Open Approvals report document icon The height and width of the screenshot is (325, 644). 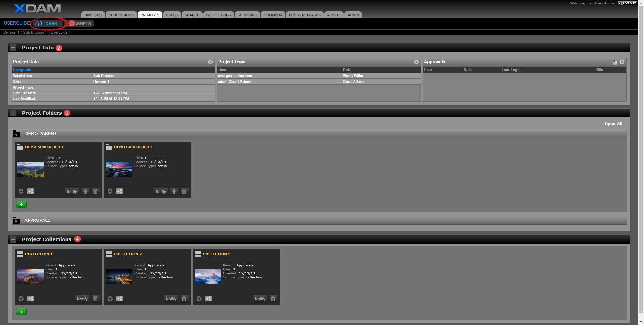[614, 62]
